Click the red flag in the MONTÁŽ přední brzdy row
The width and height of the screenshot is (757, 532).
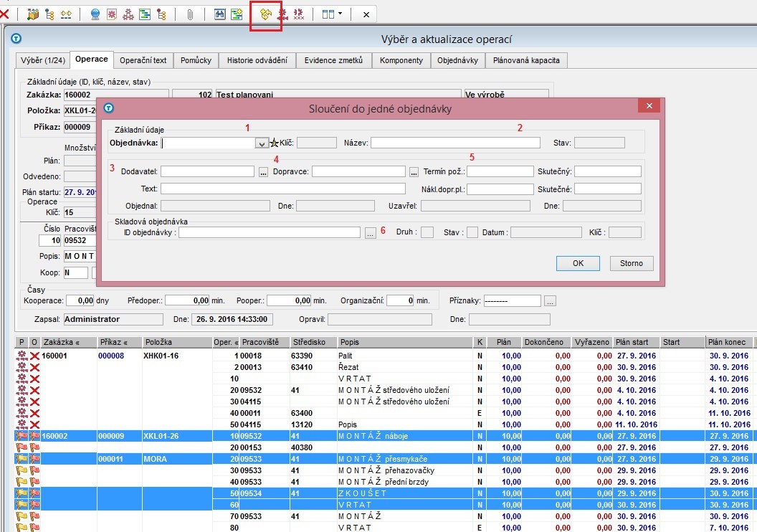pyautogui.click(x=34, y=482)
